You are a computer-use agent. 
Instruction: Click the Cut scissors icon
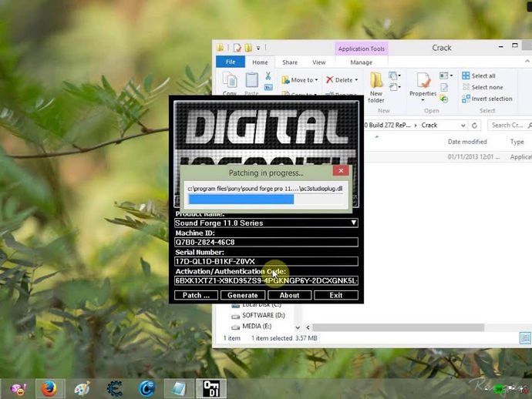[268, 76]
